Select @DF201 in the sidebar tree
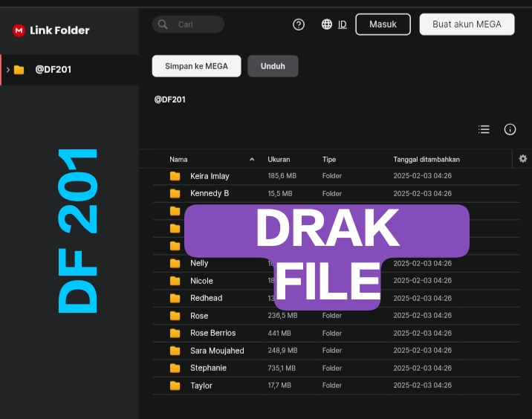Screen dimensions: 532x419 pyautogui.click(x=70, y=70)
